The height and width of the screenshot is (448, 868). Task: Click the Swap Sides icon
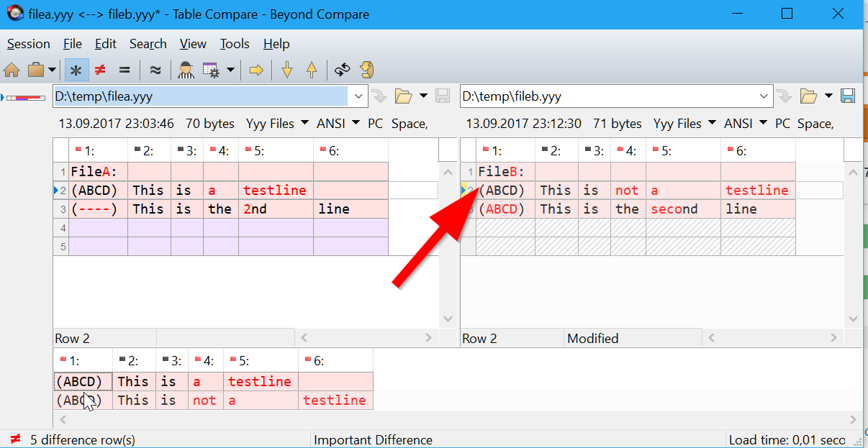tap(343, 70)
